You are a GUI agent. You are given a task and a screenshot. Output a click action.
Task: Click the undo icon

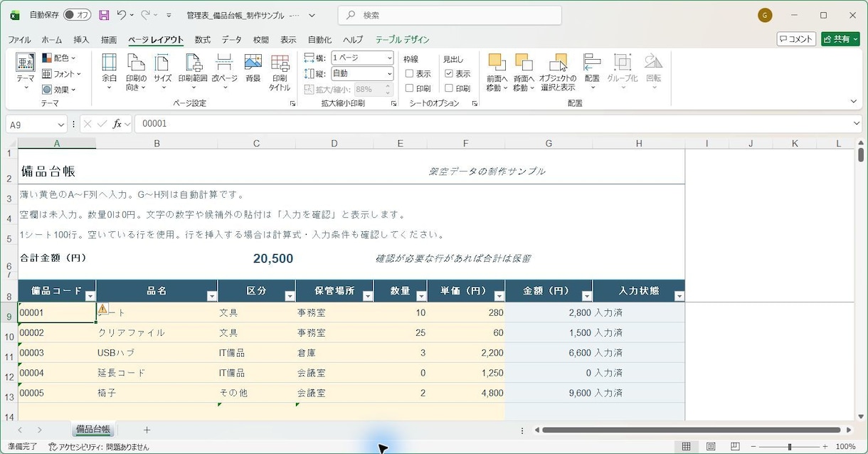122,15
